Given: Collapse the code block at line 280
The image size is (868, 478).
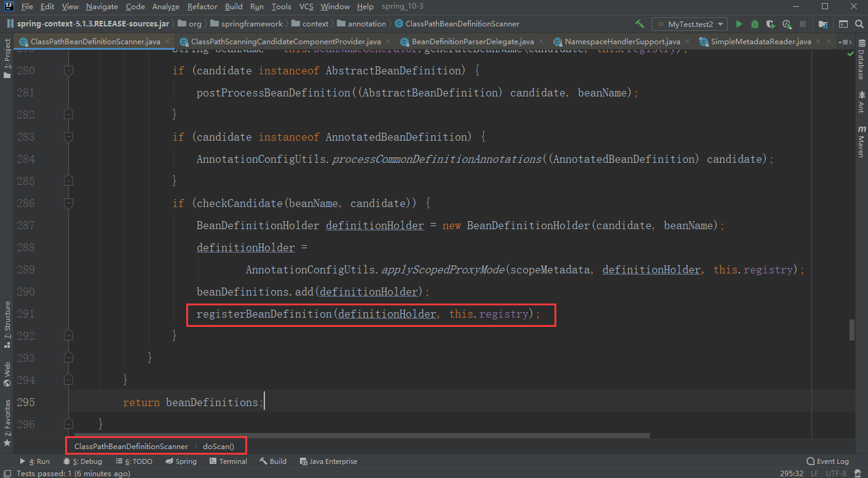Looking at the screenshot, I should click(68, 71).
